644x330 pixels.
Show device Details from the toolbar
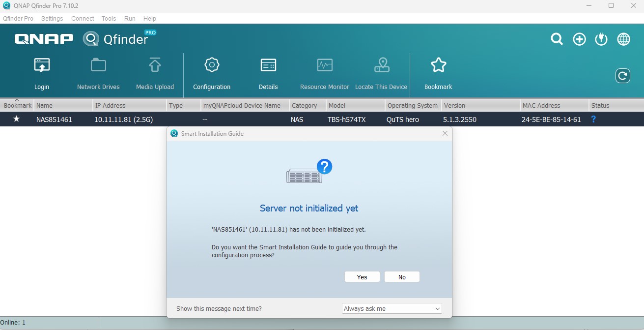coord(268,65)
